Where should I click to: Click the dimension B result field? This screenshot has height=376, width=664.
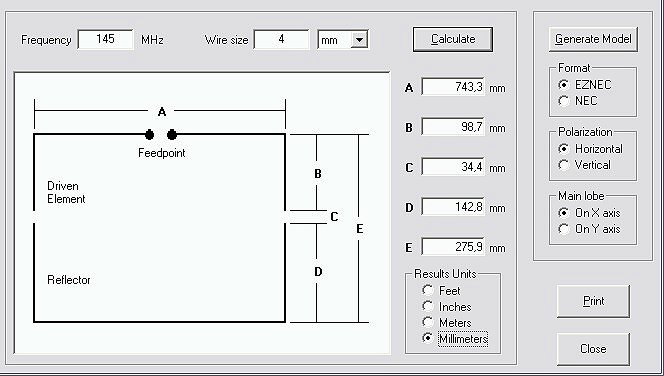point(453,127)
